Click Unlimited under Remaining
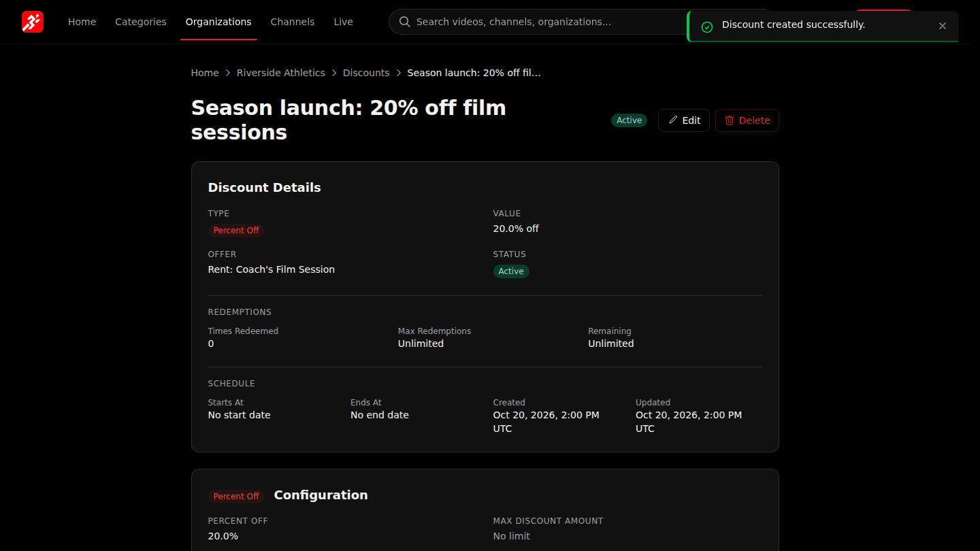This screenshot has width=980, height=551. [x=611, y=344]
